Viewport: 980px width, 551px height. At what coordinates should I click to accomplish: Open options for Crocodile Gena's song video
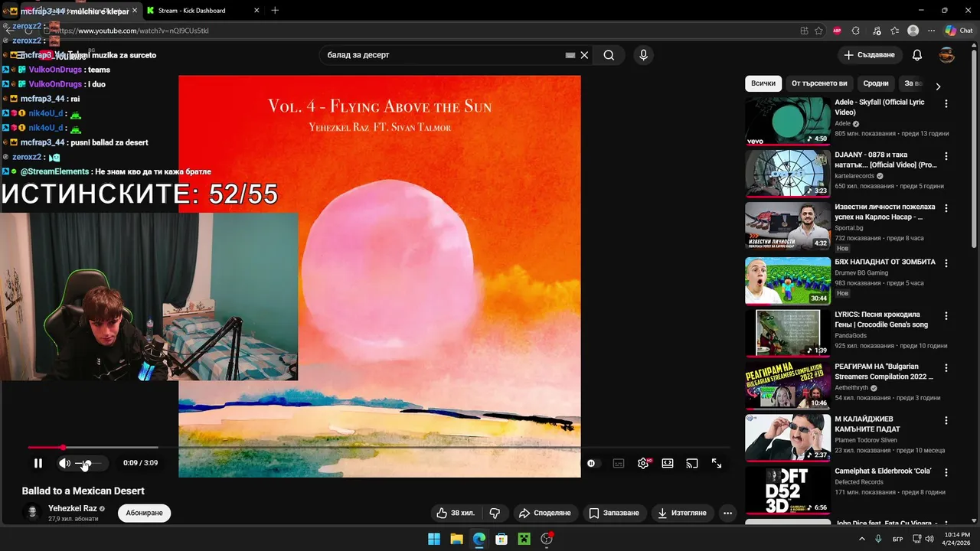[946, 315]
